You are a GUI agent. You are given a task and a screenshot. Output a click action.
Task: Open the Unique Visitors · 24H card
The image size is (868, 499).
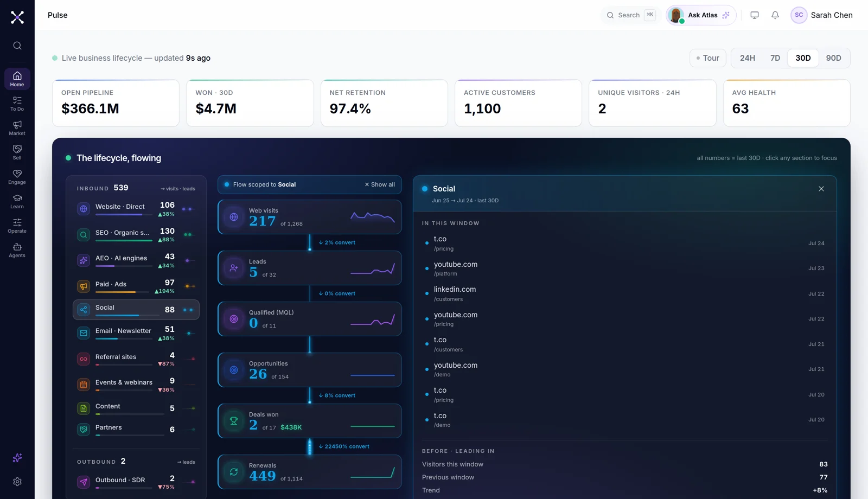(653, 103)
